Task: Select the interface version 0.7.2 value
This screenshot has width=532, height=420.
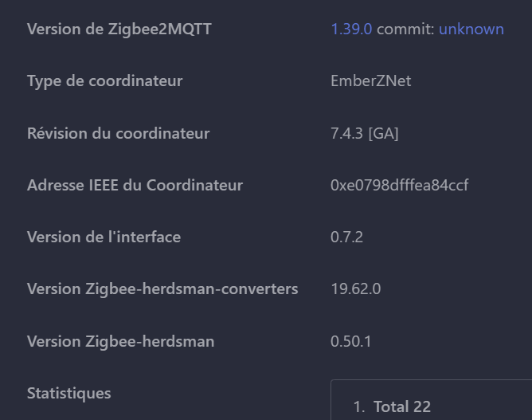Action: (346, 237)
